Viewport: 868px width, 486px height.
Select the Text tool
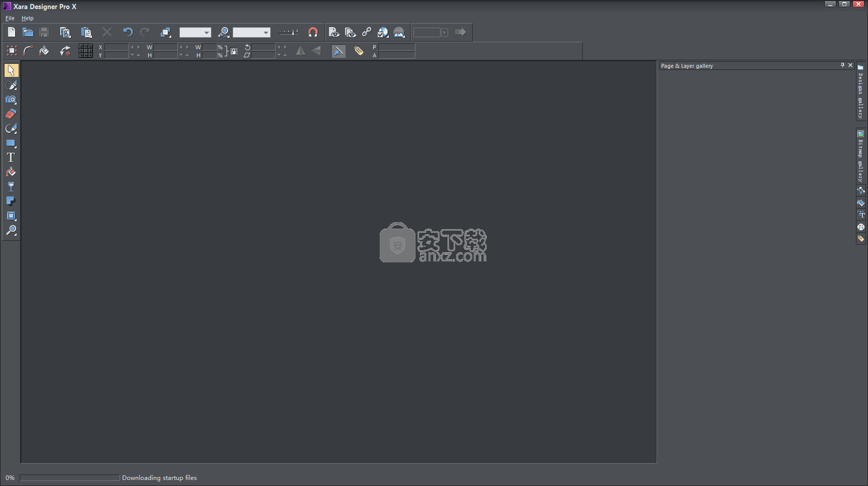(x=11, y=158)
